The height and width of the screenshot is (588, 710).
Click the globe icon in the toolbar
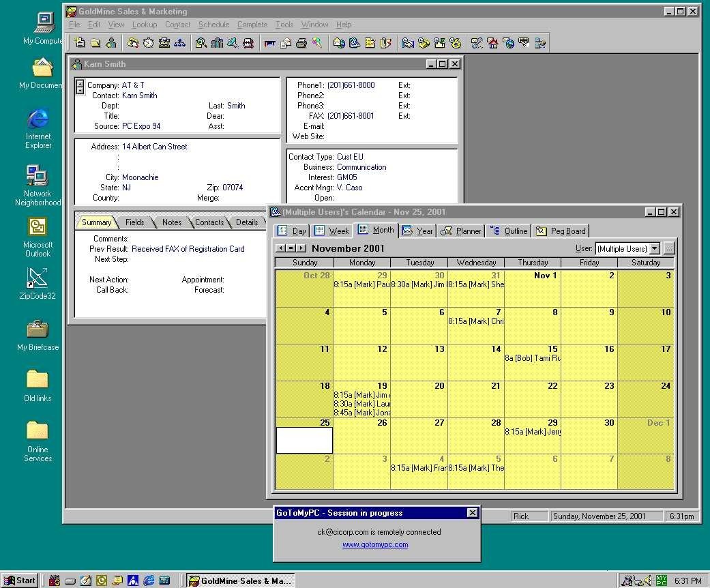509,43
